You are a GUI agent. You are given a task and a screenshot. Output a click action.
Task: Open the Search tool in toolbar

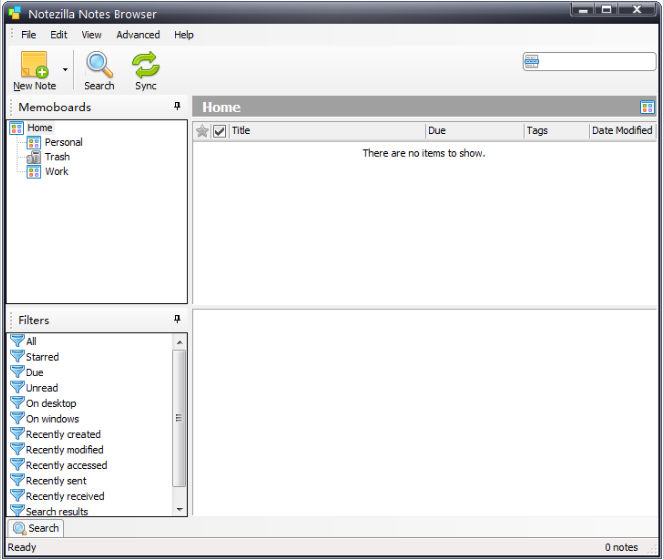[x=99, y=70]
